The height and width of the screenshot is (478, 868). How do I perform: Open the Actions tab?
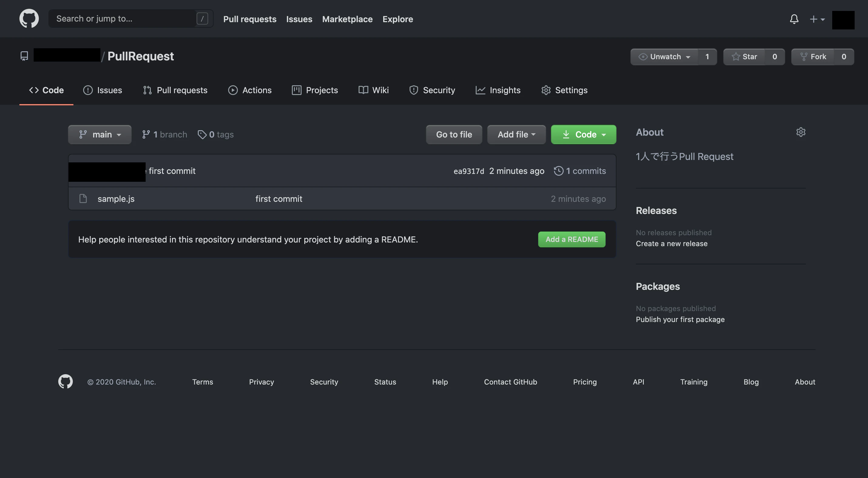tap(250, 90)
